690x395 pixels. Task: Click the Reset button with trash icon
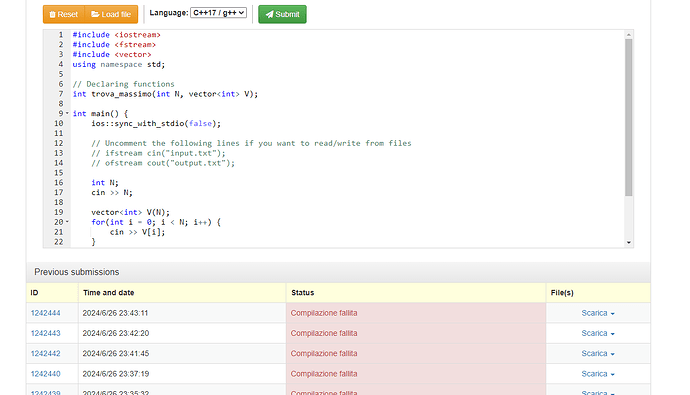click(x=64, y=14)
